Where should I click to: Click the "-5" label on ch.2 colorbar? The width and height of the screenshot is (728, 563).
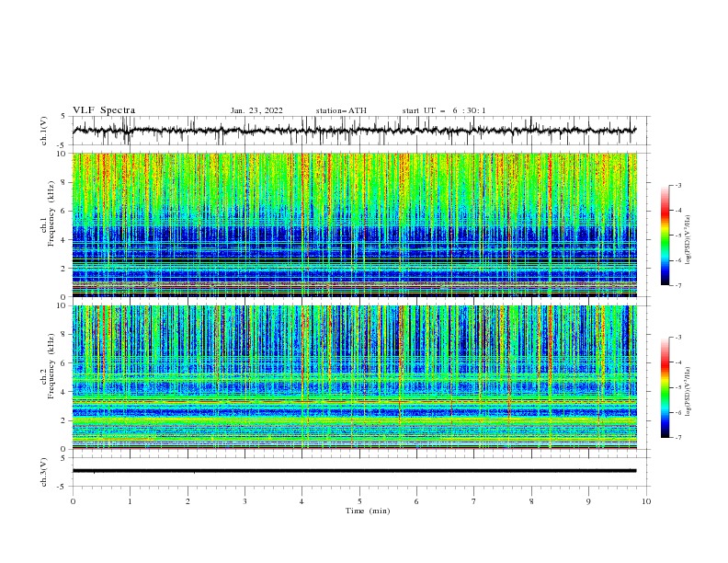point(678,387)
